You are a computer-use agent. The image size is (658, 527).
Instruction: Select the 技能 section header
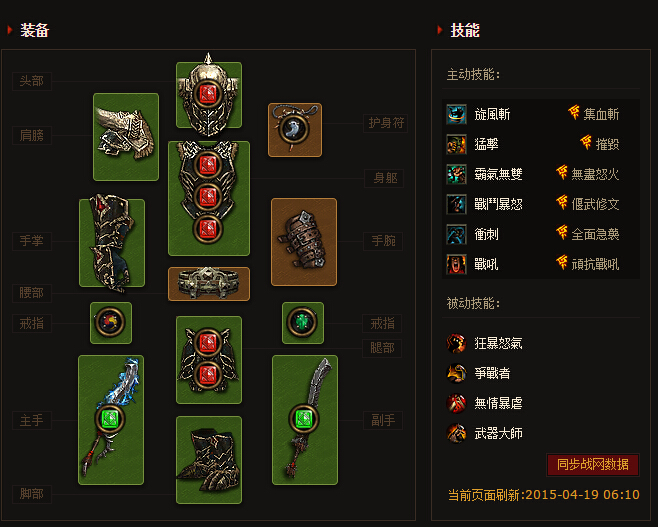tap(465, 30)
